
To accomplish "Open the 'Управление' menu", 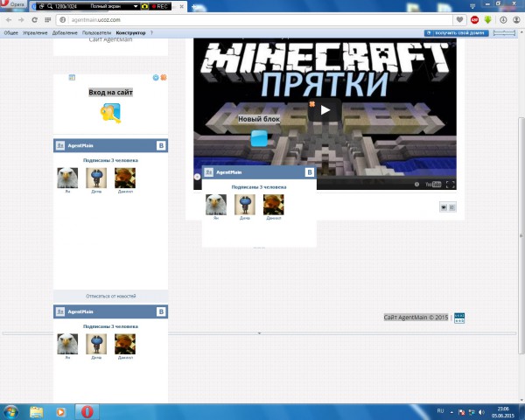I will coord(35,33).
